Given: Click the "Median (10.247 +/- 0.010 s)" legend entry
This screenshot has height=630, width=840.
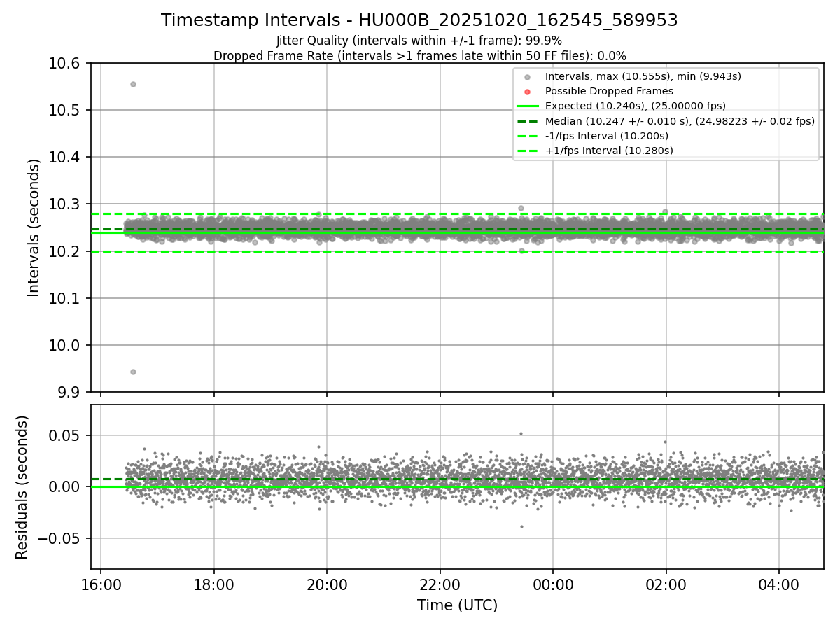Looking at the screenshot, I should click(x=680, y=121).
